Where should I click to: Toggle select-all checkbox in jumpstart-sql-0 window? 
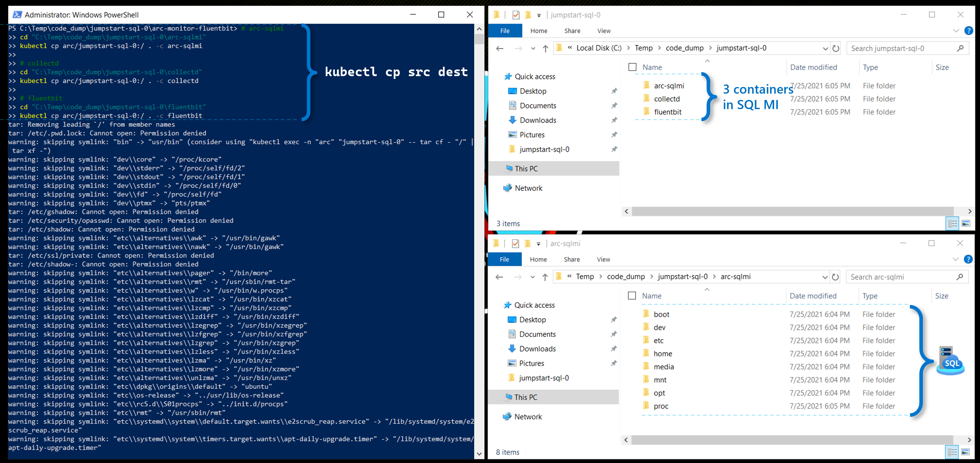(632, 67)
